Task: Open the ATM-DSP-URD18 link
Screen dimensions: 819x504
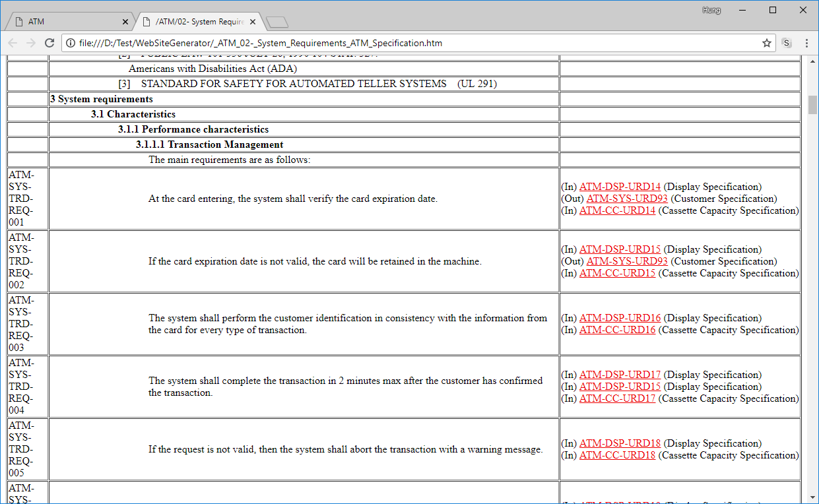Action: click(620, 443)
